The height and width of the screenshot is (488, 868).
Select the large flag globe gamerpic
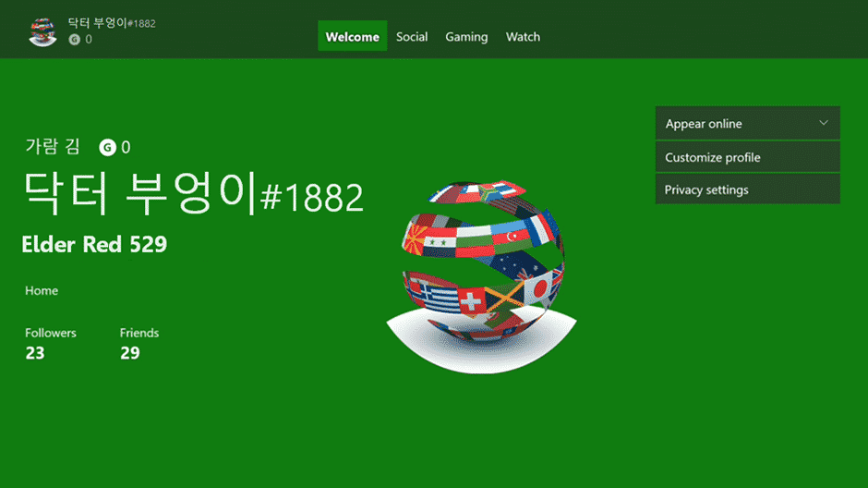tap(482, 277)
